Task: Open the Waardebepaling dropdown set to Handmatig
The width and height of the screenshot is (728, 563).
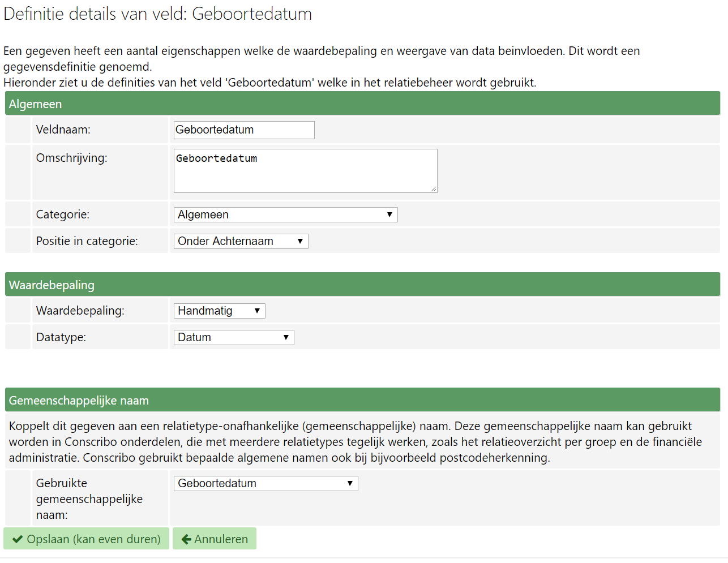Action: tap(219, 311)
